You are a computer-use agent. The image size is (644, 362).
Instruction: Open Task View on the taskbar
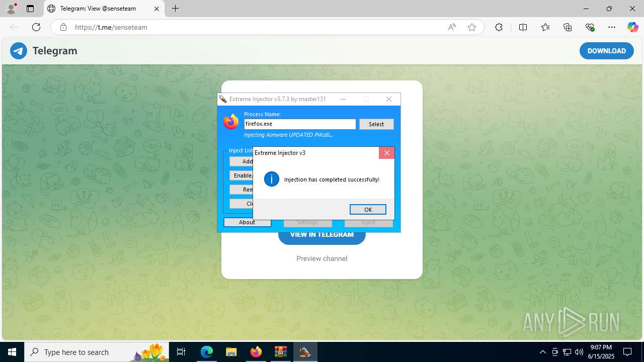pos(181,352)
